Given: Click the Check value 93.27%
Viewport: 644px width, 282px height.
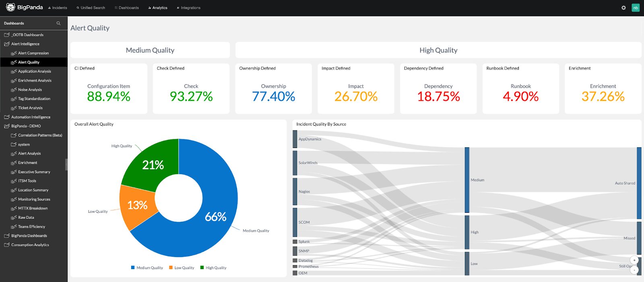Looking at the screenshot, I should click(191, 97).
